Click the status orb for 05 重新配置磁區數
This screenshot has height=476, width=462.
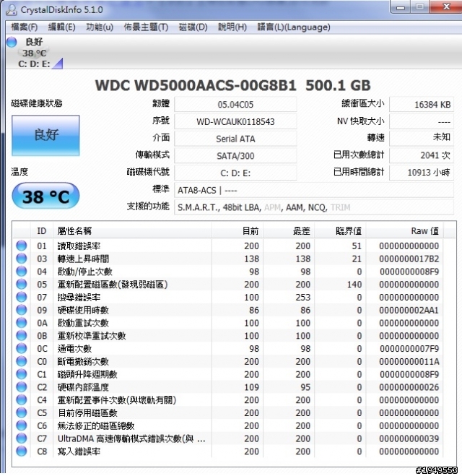pos(22,284)
